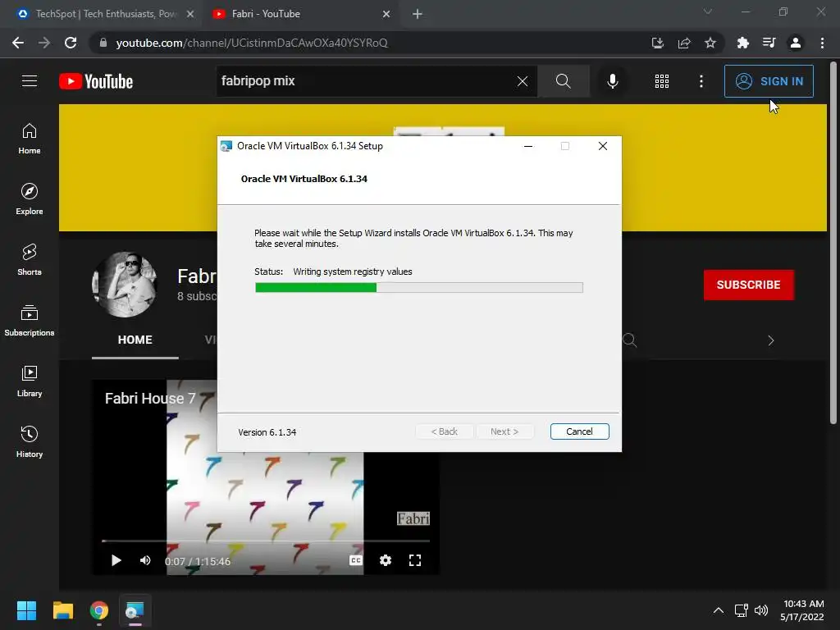Bookmark this page with star icon

coord(710,43)
